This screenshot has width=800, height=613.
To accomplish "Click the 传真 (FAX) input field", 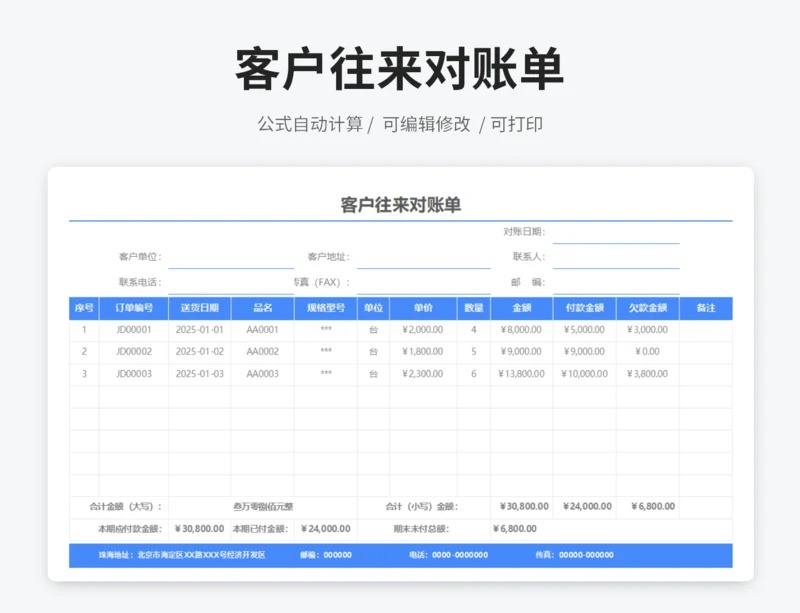I will point(423,282).
